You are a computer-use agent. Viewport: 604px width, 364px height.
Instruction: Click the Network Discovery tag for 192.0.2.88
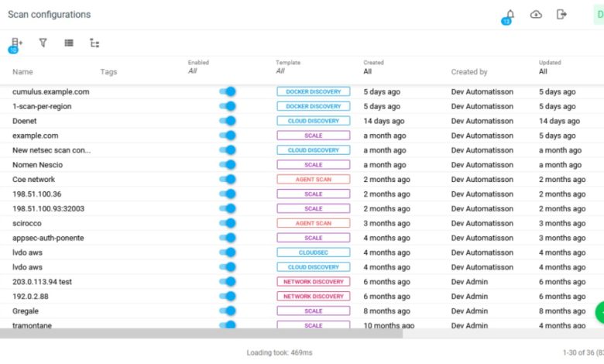[x=313, y=296]
